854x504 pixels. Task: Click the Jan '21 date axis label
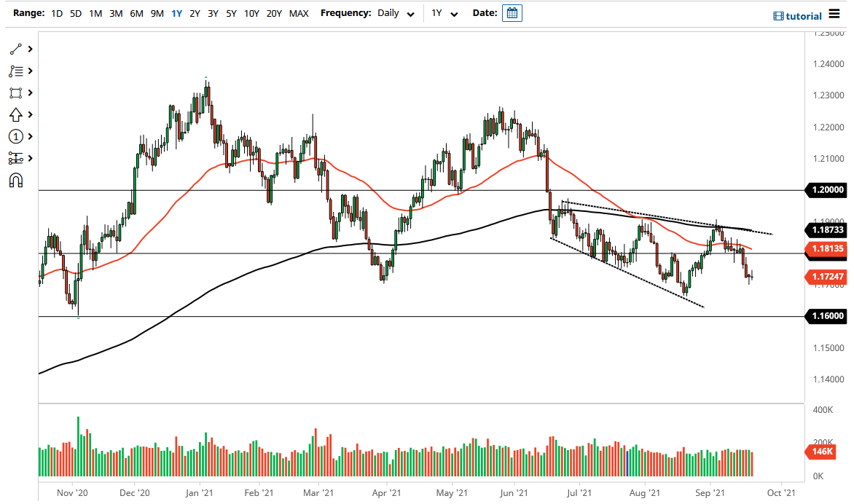click(200, 493)
